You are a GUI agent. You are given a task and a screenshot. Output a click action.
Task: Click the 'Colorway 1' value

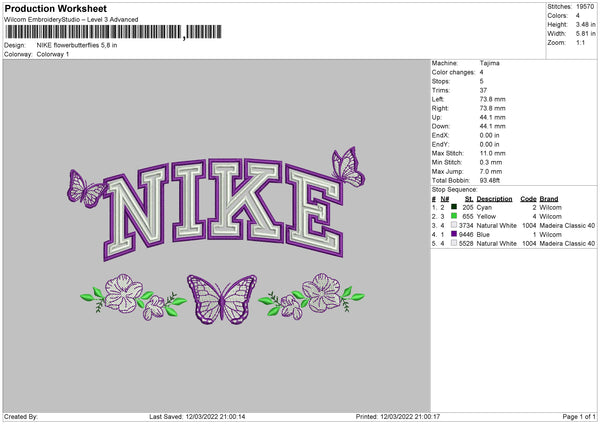tap(53, 54)
